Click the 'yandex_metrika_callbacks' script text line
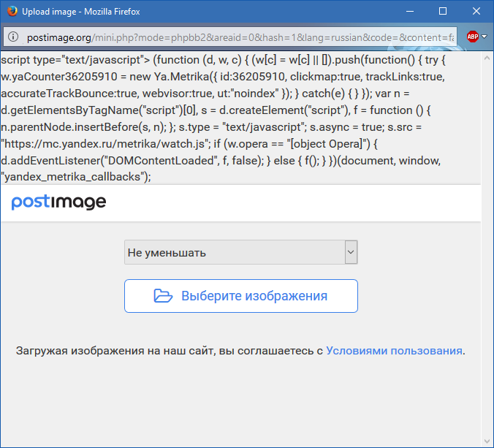Viewport: 494px width, 448px height. pos(76,177)
